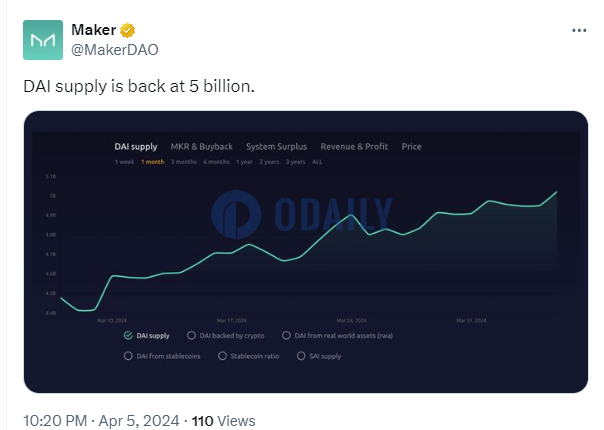The height and width of the screenshot is (430, 604).
Task: Select the ALL time range
Action: pyautogui.click(x=317, y=162)
